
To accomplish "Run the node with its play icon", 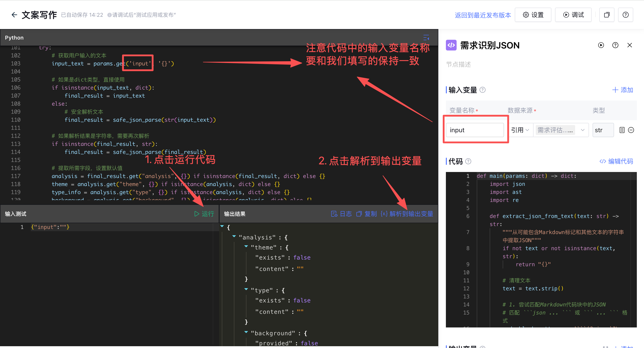I will [x=601, y=45].
